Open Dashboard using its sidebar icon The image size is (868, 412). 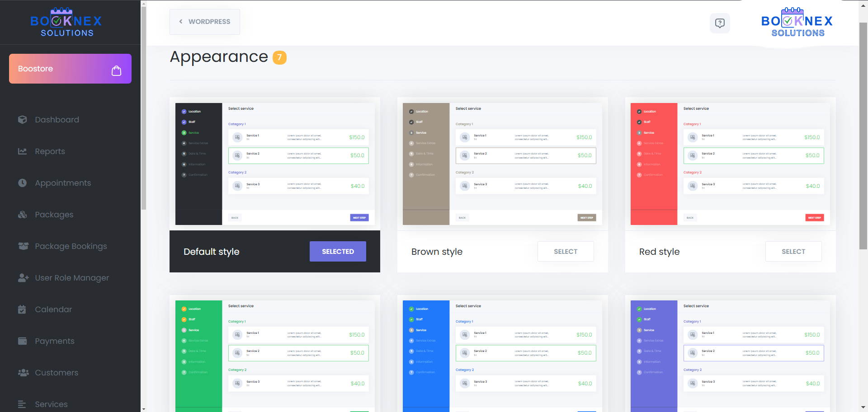point(23,119)
